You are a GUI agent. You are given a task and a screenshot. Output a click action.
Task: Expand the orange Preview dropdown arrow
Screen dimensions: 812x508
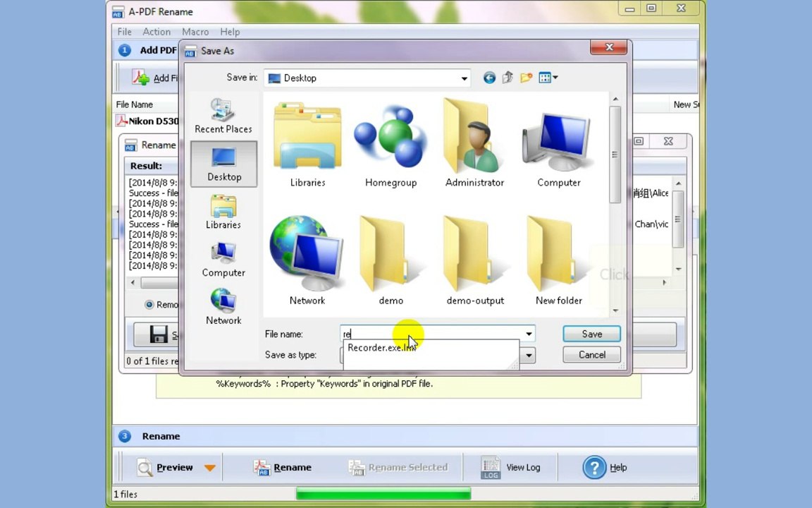pyautogui.click(x=210, y=468)
